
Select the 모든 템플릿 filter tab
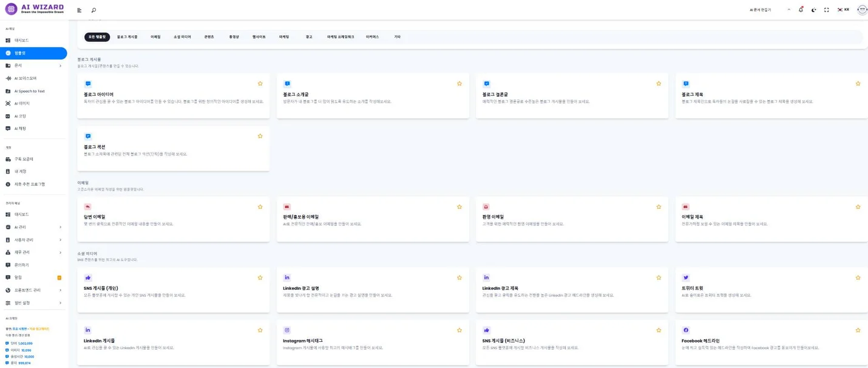click(97, 37)
